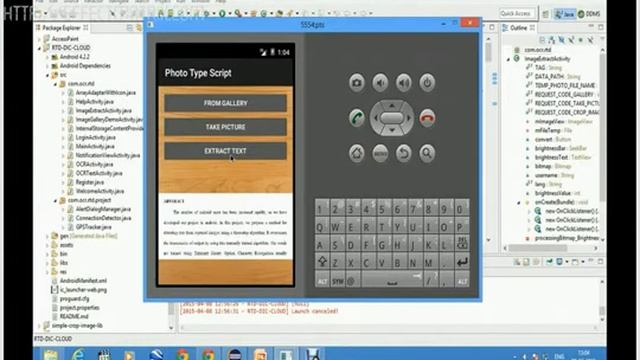This screenshot has width=640, height=360.
Task: Collapse the src folder
Action: pyautogui.click(x=48, y=75)
